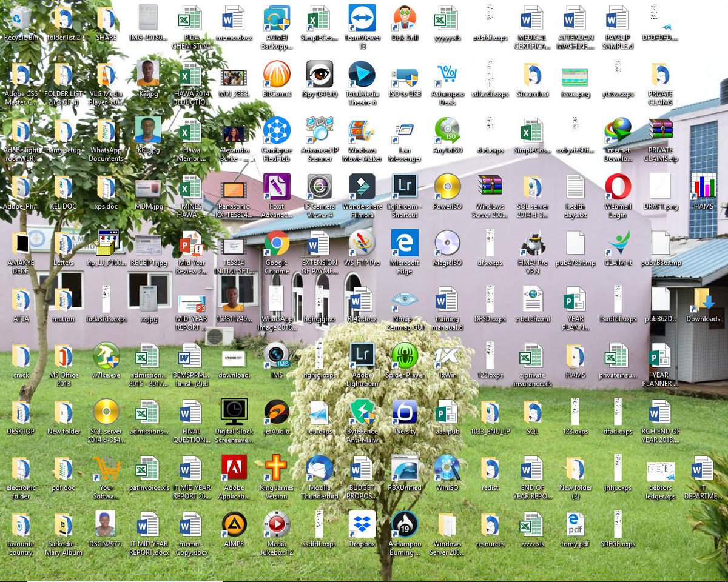Open z batch.xml file
The width and height of the screenshot is (728, 582).
pos(533,299)
